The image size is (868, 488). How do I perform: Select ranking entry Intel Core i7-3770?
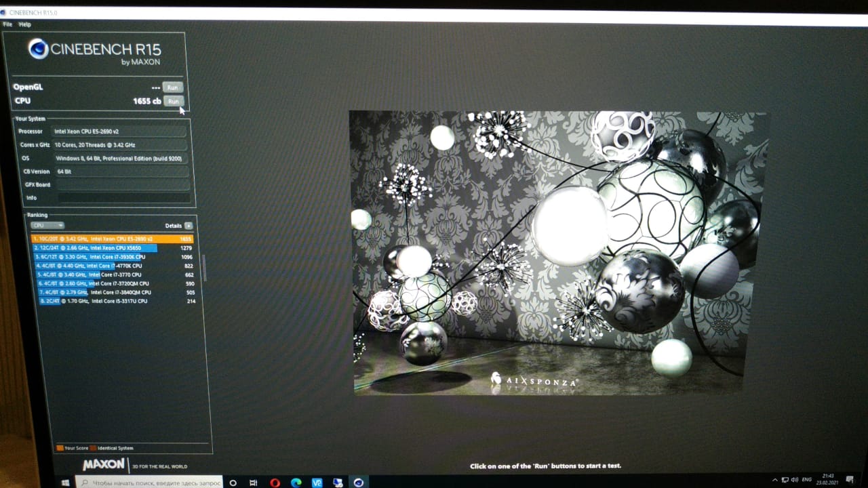click(x=115, y=274)
